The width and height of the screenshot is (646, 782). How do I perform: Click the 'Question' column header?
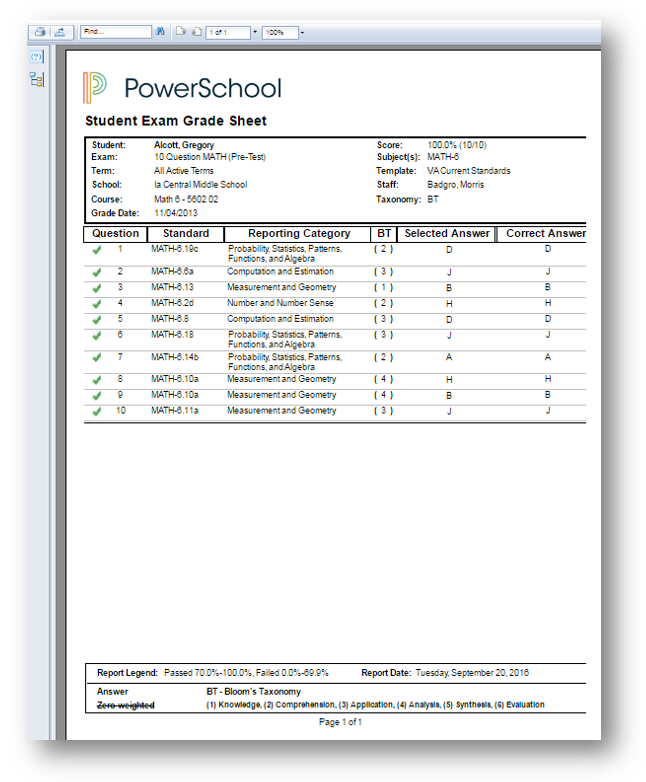click(x=115, y=234)
